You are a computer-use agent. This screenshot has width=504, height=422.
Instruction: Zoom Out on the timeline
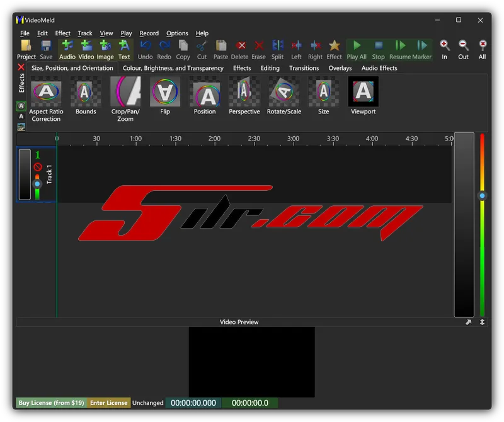[463, 50]
